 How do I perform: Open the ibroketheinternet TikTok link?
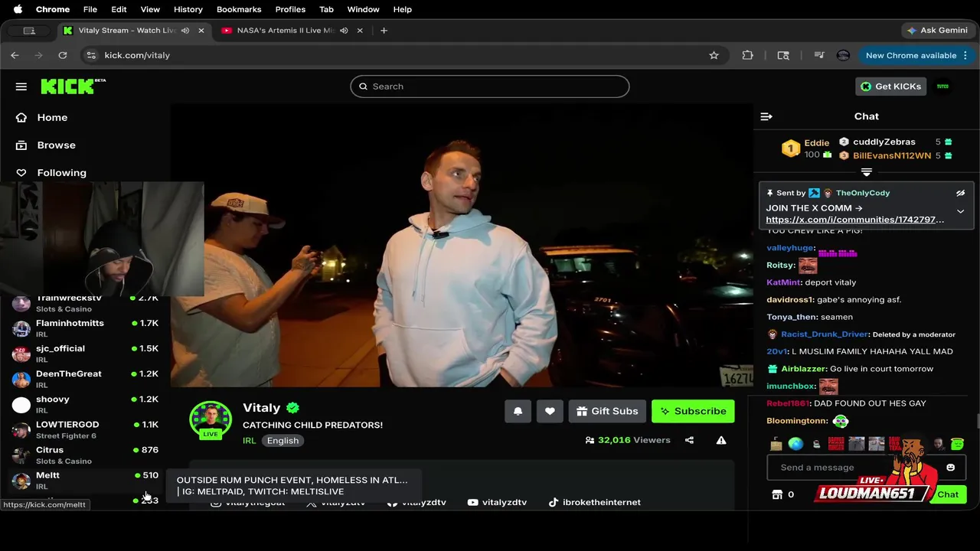tap(595, 502)
